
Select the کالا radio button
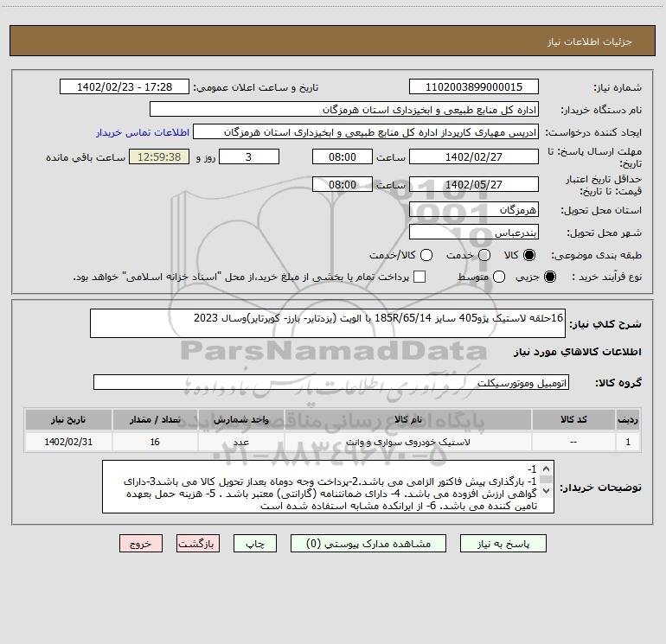[x=529, y=255]
